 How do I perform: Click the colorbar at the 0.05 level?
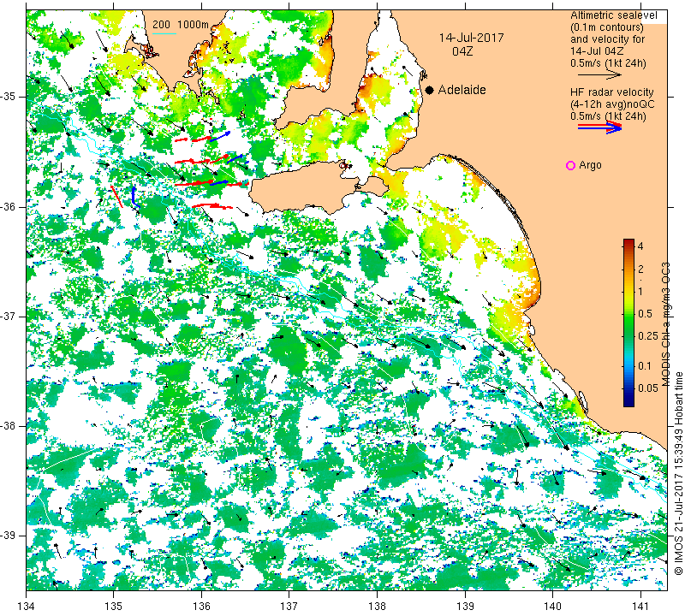coord(628,388)
